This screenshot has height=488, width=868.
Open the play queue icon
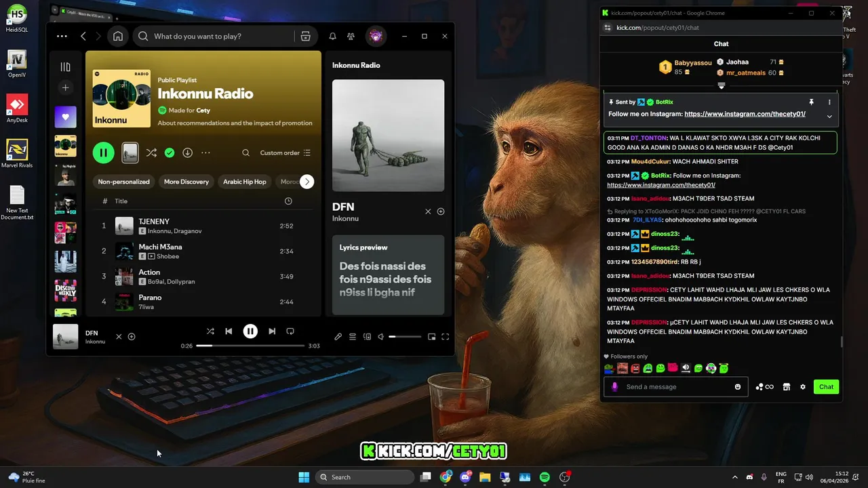tap(353, 337)
